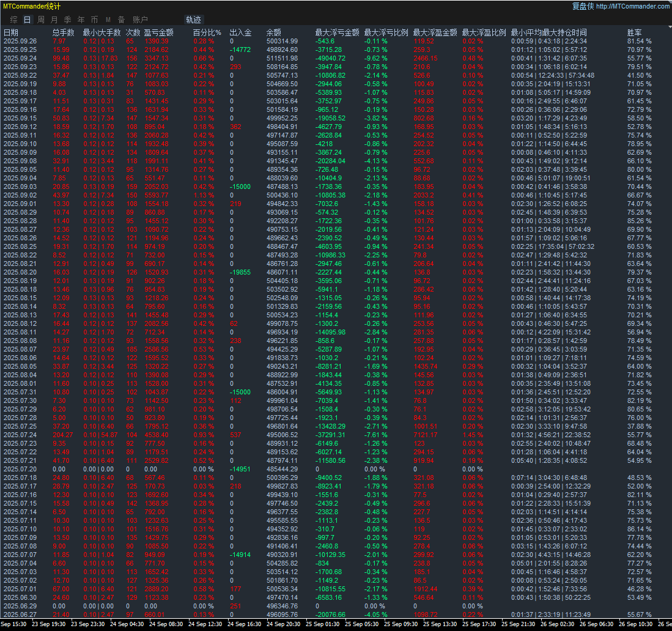Click the 24 Sep 12:30 timeline label
Viewport: 672px width, 631px height.
point(205,624)
